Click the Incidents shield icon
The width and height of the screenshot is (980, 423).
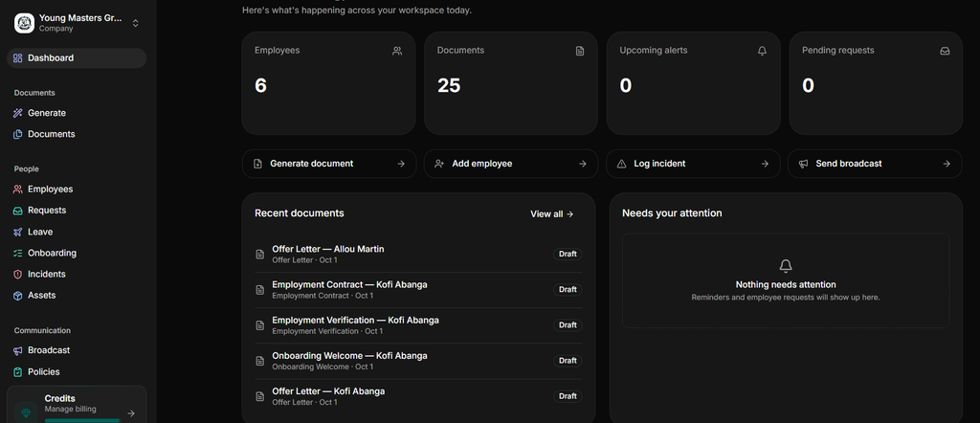click(17, 275)
